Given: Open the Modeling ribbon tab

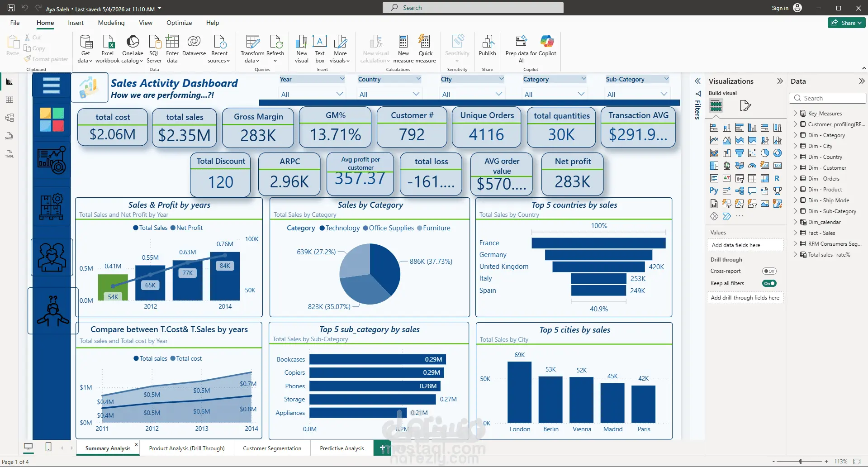Looking at the screenshot, I should (x=111, y=23).
